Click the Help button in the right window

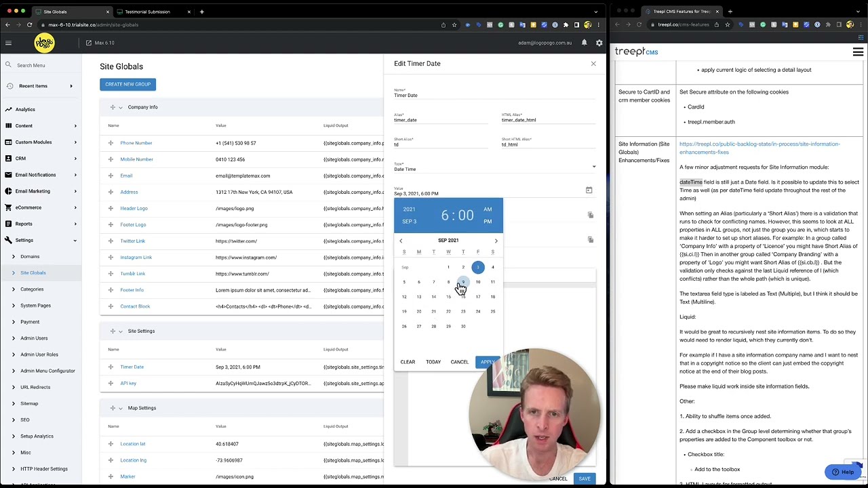(x=842, y=472)
